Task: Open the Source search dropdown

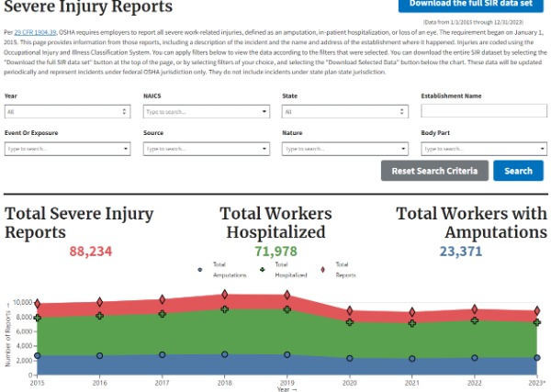Action: point(207,149)
